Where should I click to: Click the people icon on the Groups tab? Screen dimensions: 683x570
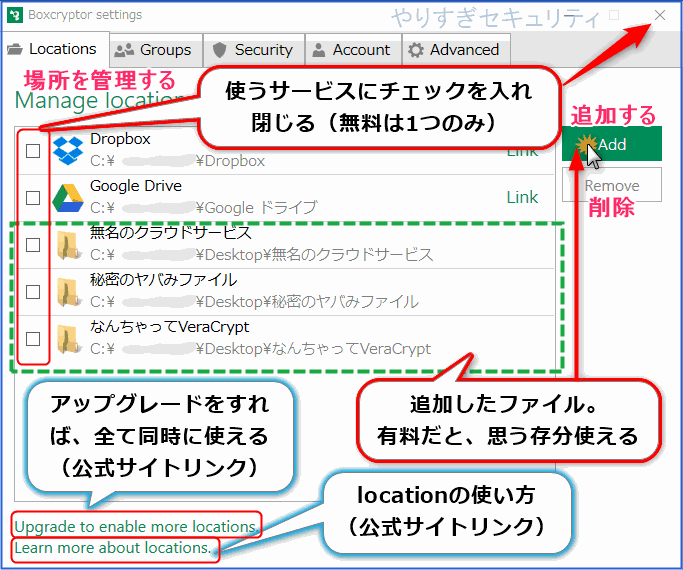point(124,50)
